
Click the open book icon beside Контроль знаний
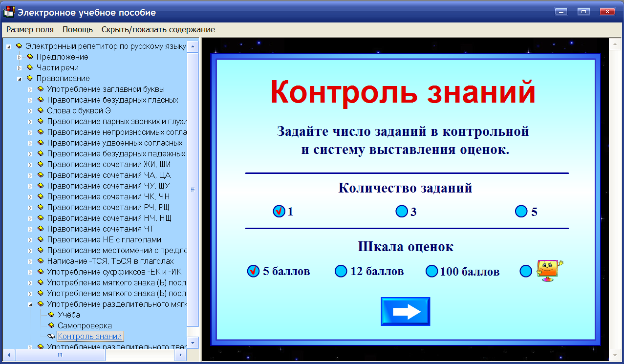(50, 336)
